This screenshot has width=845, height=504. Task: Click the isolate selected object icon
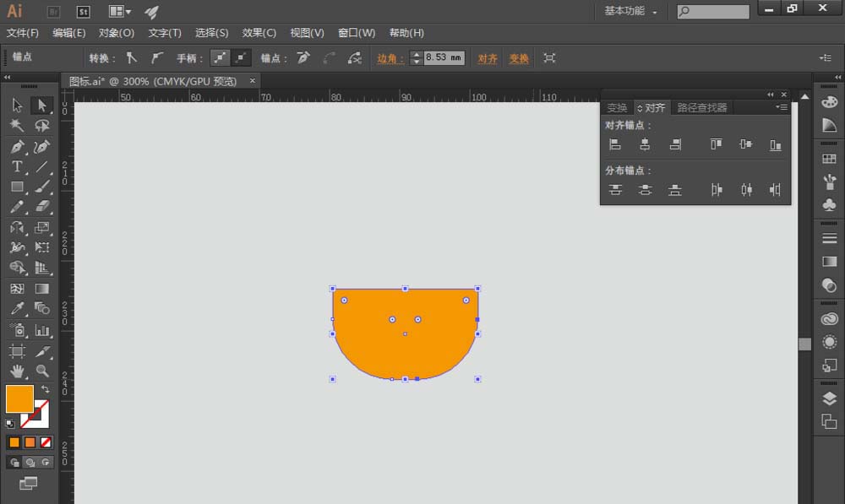549,57
